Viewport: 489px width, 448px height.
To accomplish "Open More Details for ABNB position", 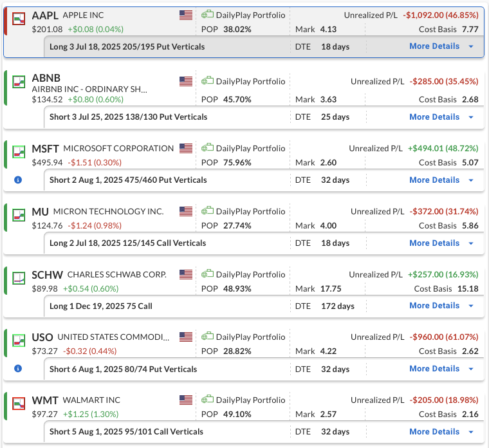I will pos(434,117).
